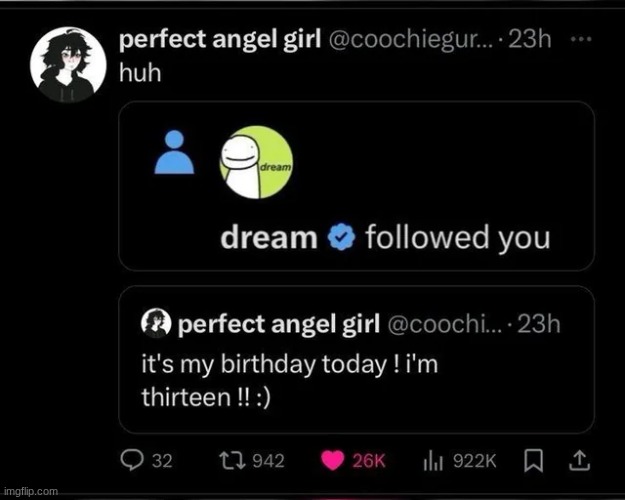Open "perfect angel girl" name at top
The height and width of the screenshot is (500, 625).
pyautogui.click(x=212, y=38)
